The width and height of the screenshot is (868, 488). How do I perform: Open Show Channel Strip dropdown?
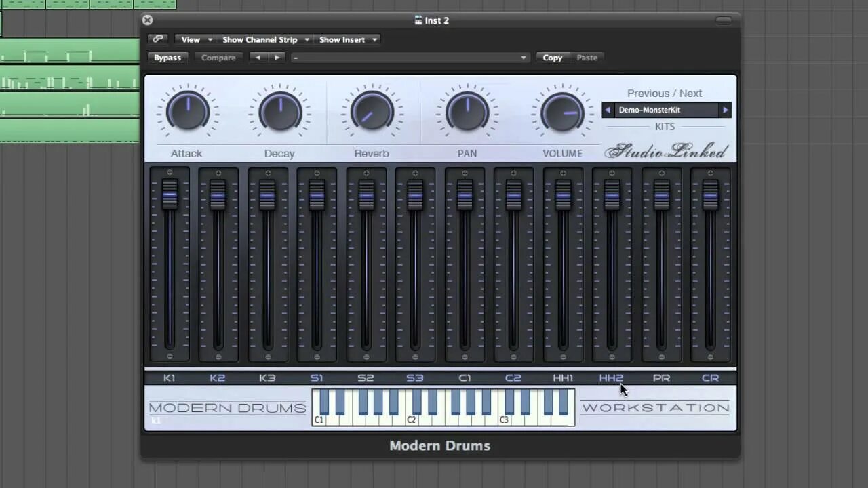[x=265, y=39]
